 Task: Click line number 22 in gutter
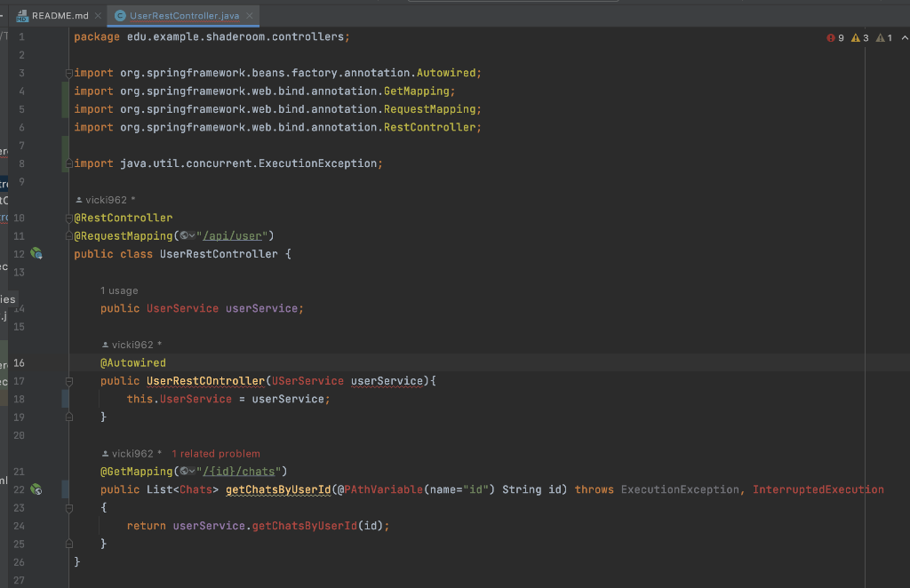[19, 489]
